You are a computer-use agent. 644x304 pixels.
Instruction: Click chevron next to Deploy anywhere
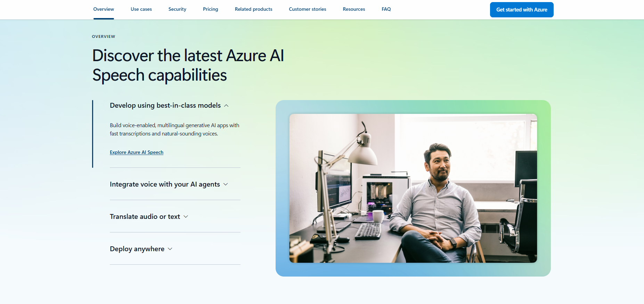coord(170,249)
